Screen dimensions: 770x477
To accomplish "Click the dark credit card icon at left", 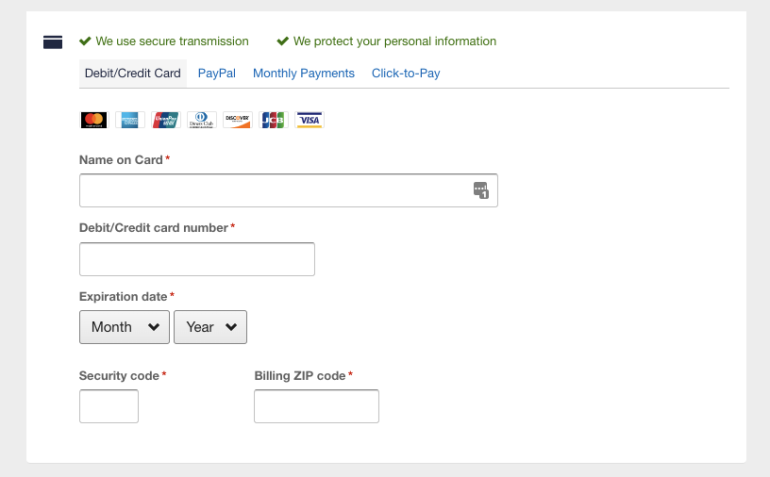I will [x=54, y=42].
